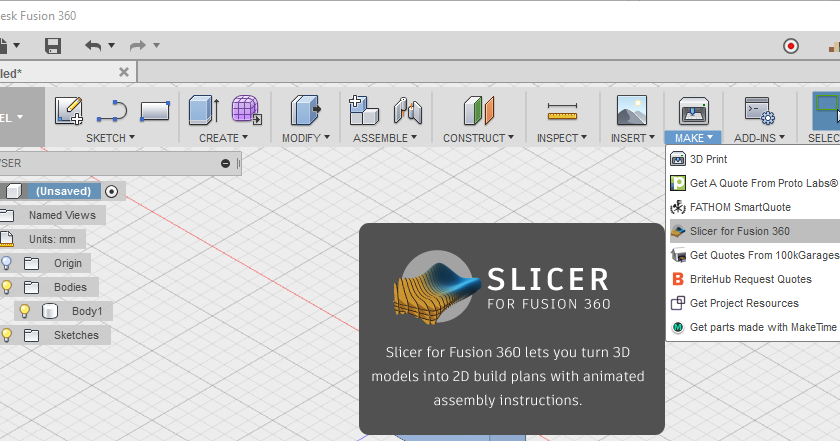840x441 pixels.
Task: Select Named Views in the browser tree
Action: tap(62, 215)
